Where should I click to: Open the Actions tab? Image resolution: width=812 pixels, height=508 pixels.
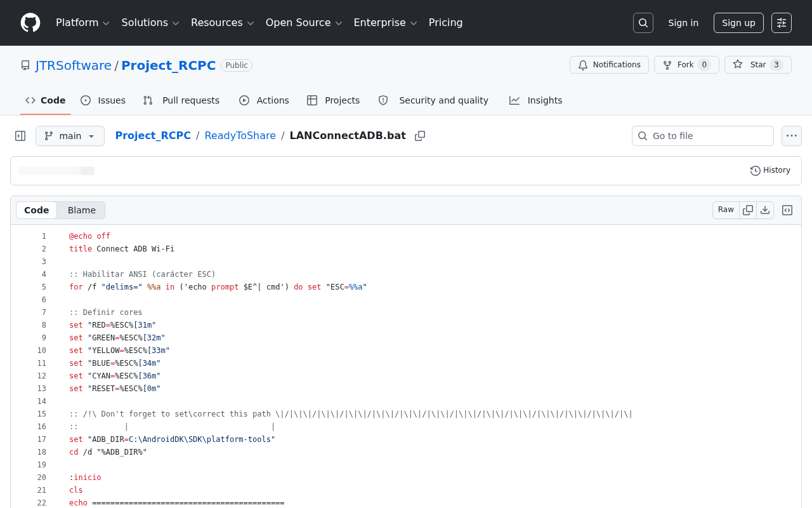(264, 100)
